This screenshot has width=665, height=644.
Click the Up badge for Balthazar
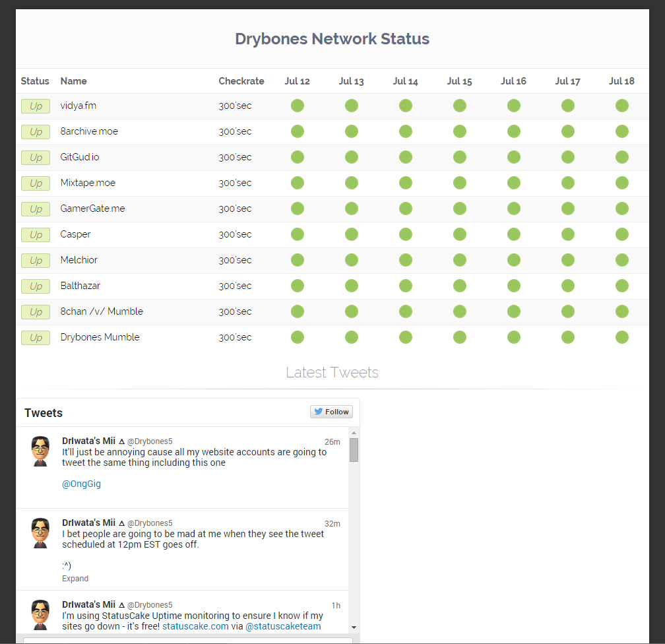pos(36,286)
